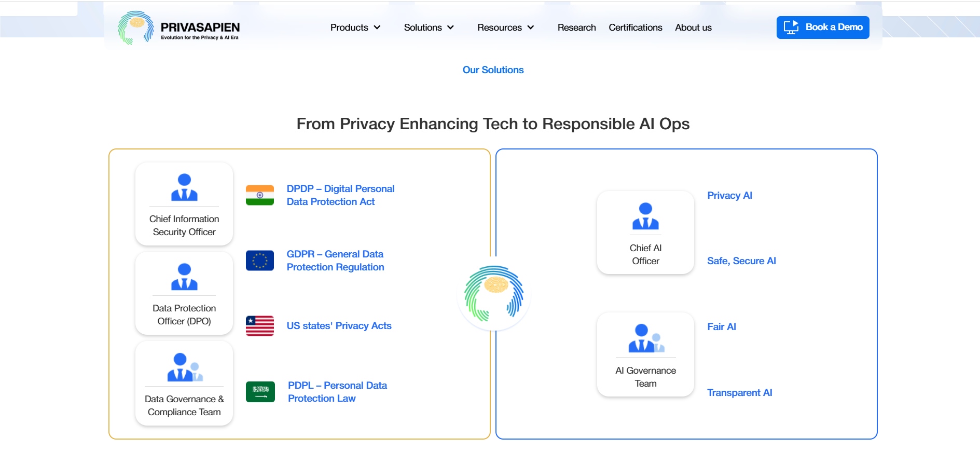Expand the Resources dropdown chevron
This screenshot has width=980, height=451.
click(x=531, y=28)
